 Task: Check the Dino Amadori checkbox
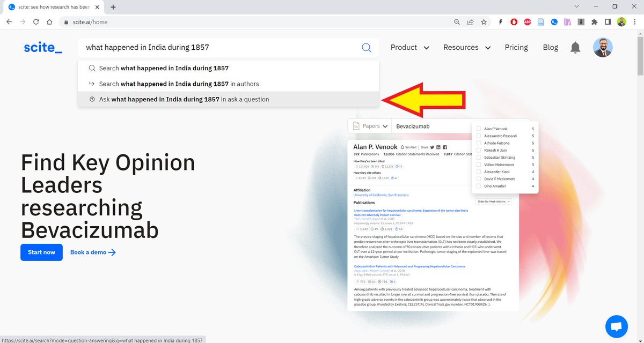pyautogui.click(x=479, y=186)
